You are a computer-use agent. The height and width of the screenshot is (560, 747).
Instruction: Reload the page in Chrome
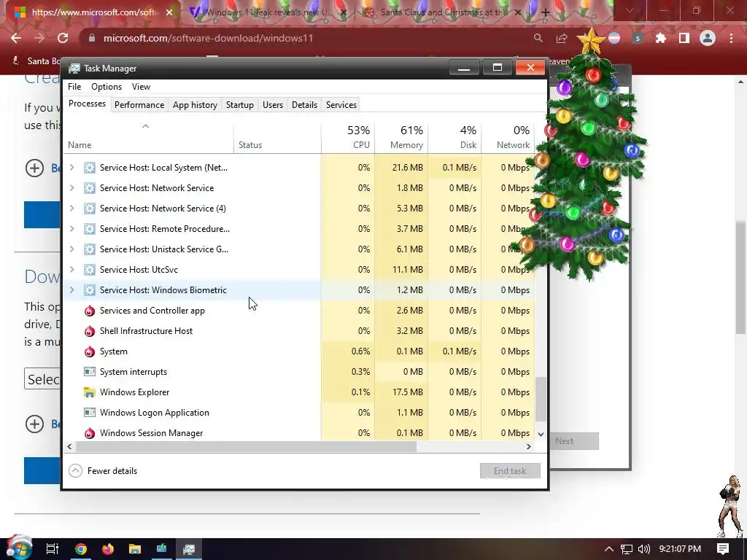[x=63, y=38]
